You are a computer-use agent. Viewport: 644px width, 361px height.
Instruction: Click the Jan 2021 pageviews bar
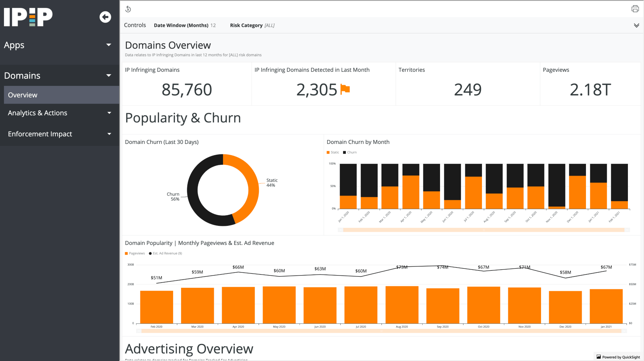point(606,306)
